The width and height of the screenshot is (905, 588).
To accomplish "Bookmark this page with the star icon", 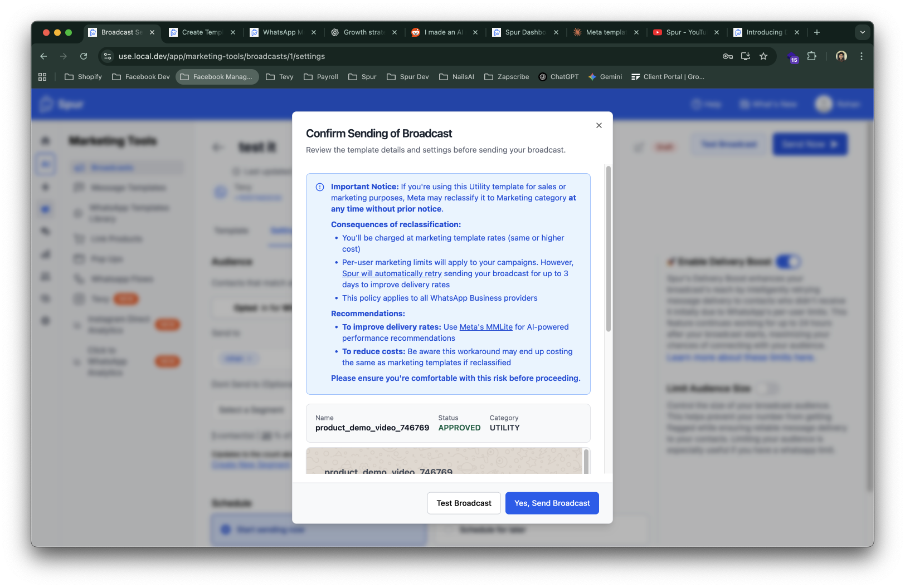I will coord(763,56).
